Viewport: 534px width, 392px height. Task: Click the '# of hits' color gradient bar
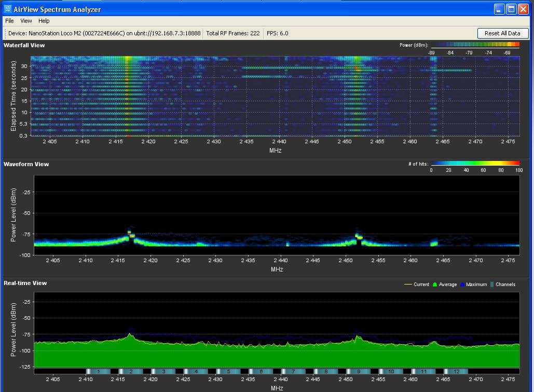475,164
